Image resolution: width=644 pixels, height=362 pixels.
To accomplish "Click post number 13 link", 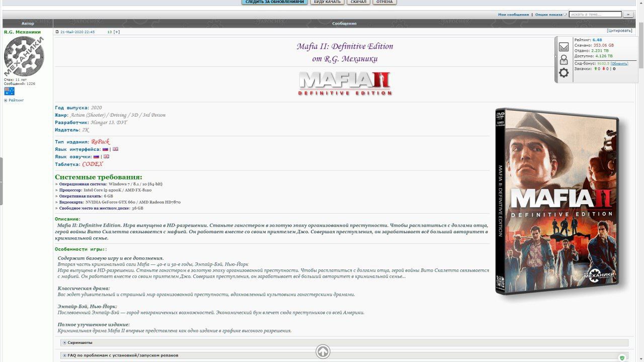I will pyautogui.click(x=110, y=32).
